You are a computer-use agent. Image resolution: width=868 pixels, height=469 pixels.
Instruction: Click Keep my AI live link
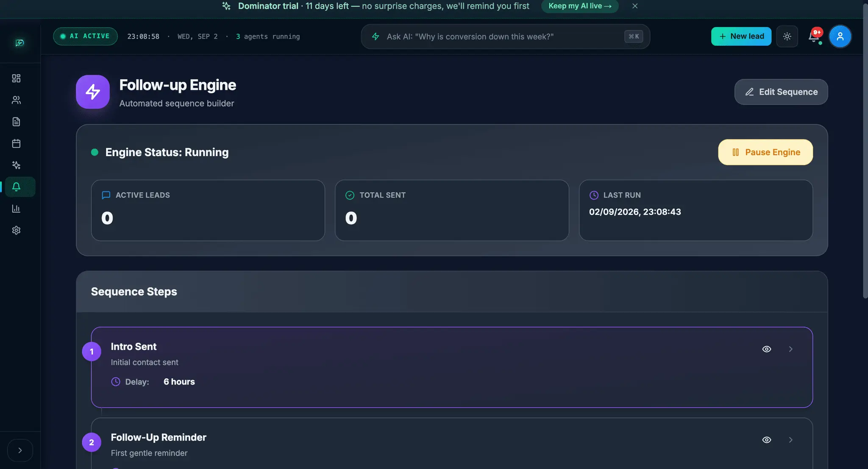pos(580,6)
